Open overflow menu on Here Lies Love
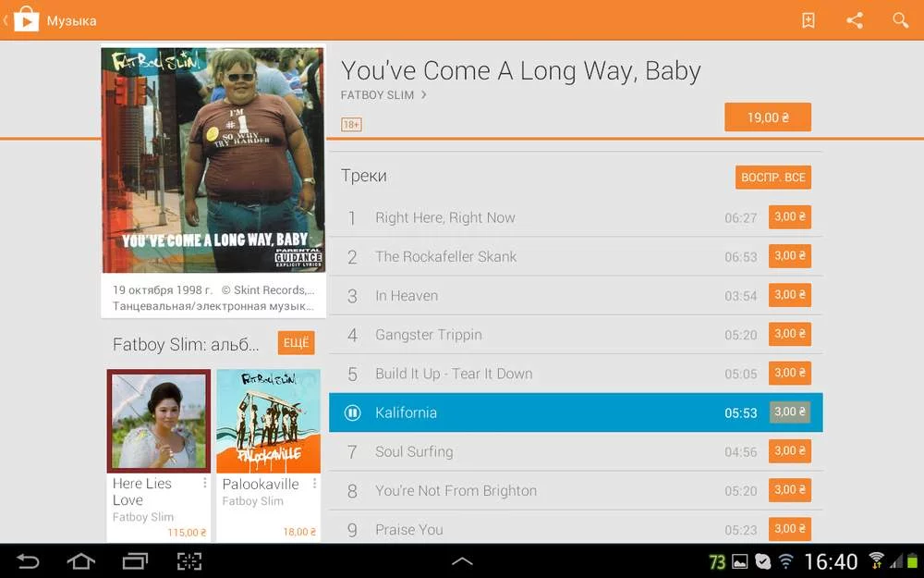 coord(204,484)
